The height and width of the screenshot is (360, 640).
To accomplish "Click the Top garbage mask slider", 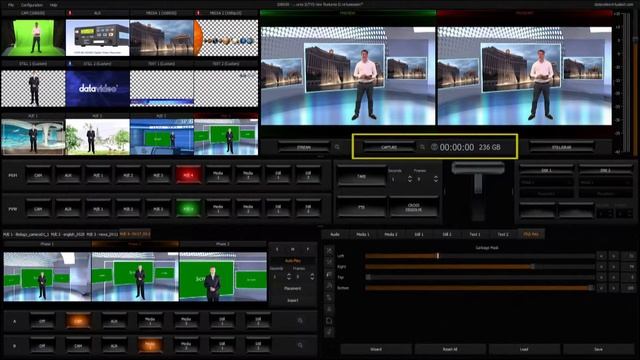I will pos(480,277).
